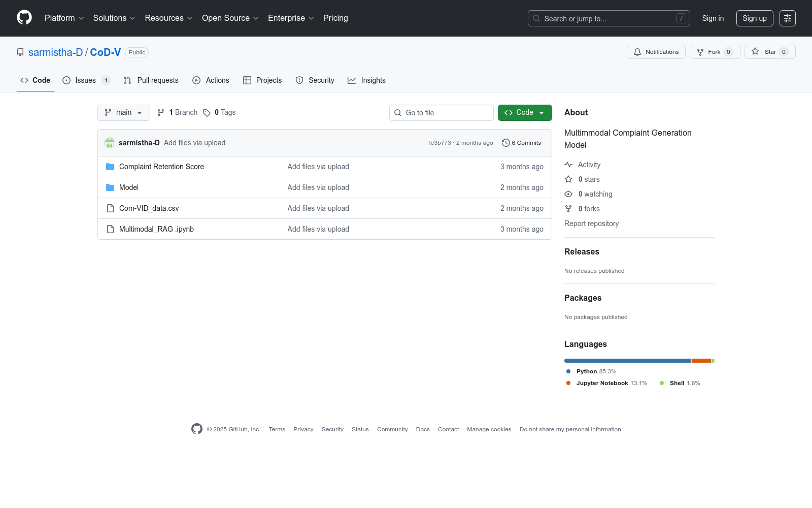Open the footer Privacy link
812x508 pixels.
tap(303, 429)
